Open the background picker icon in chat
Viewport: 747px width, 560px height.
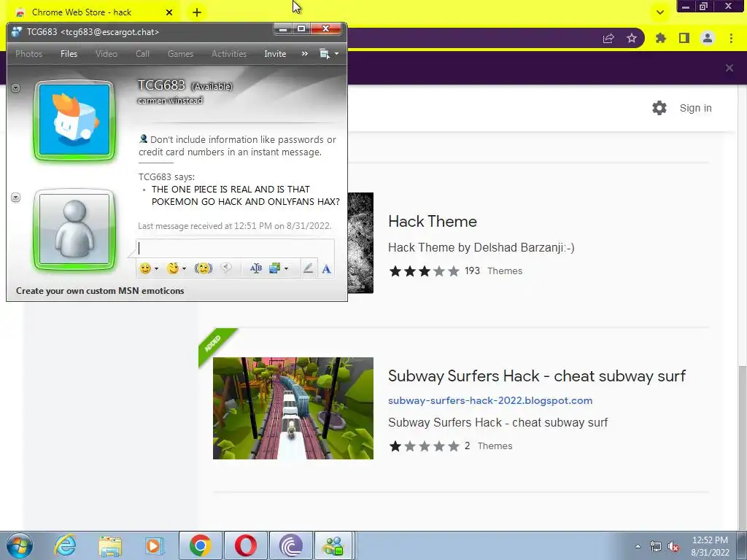tap(274, 268)
